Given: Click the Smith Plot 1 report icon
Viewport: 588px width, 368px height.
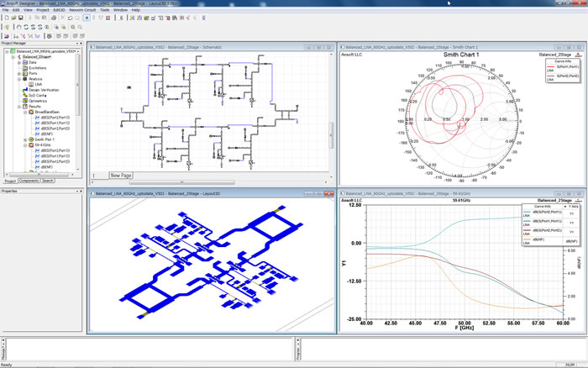Looking at the screenshot, I should (32, 139).
